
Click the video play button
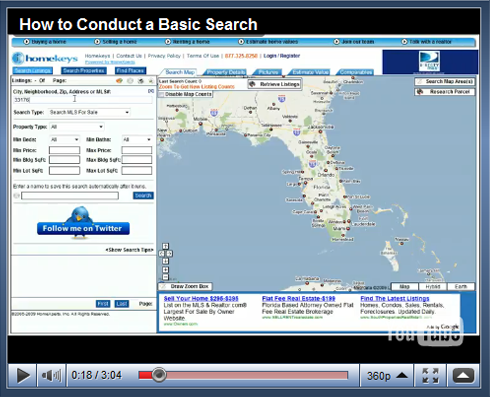pyautogui.click(x=22, y=376)
